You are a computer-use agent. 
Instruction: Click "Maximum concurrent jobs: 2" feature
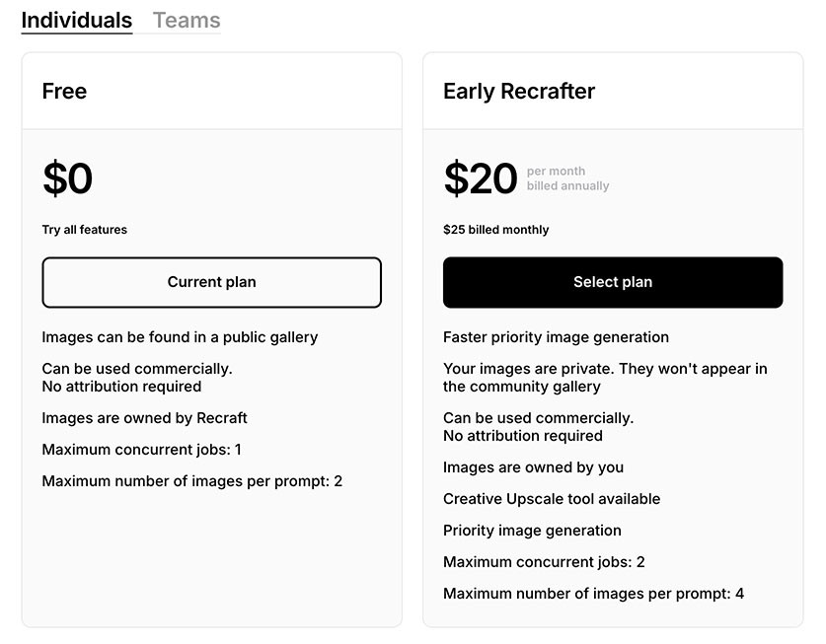tap(544, 562)
